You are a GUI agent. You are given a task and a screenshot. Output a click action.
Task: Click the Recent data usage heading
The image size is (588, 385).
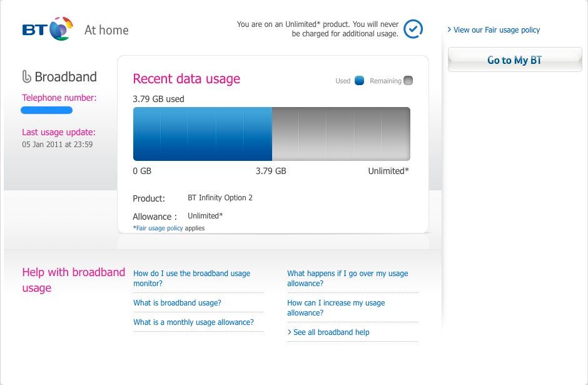pos(186,79)
